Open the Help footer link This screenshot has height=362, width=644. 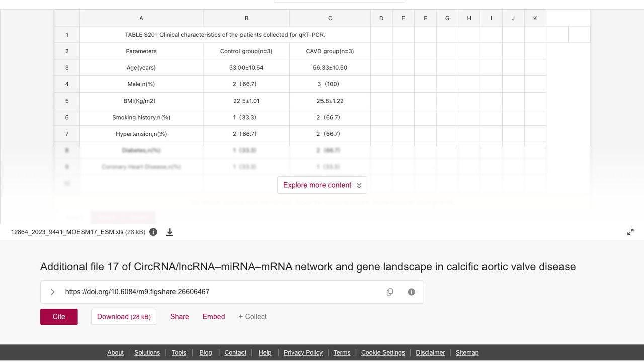click(x=265, y=353)
